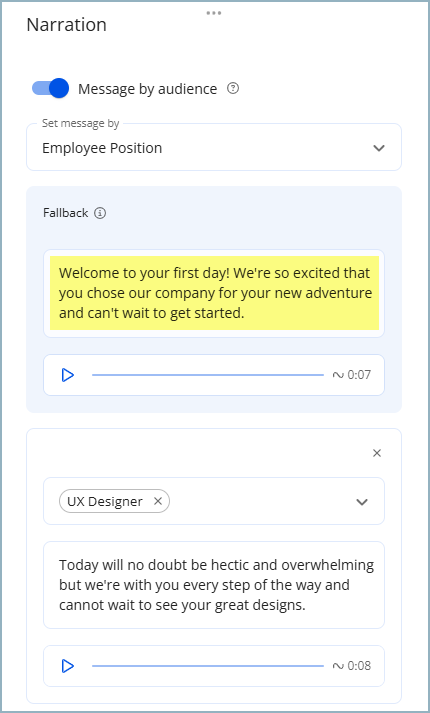
Task: Expand the audience position selector chevron
Action: [362, 502]
